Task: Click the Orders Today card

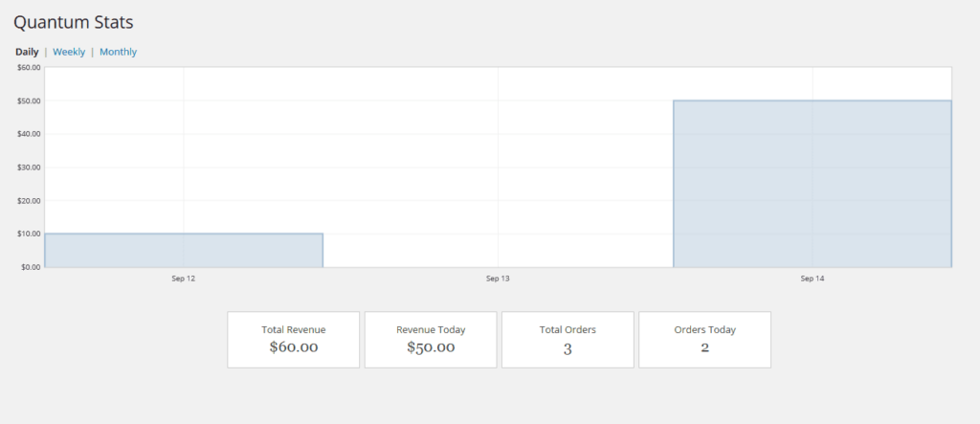Action: pyautogui.click(x=705, y=340)
